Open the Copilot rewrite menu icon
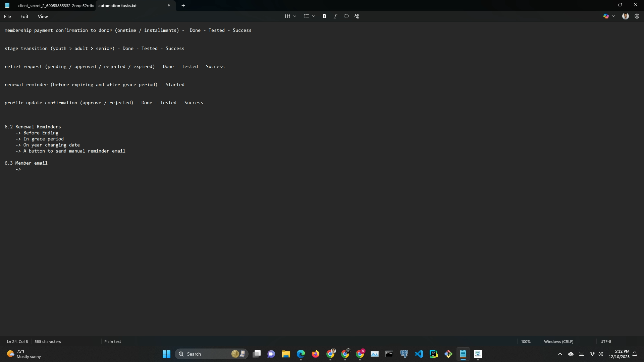 coord(606,16)
